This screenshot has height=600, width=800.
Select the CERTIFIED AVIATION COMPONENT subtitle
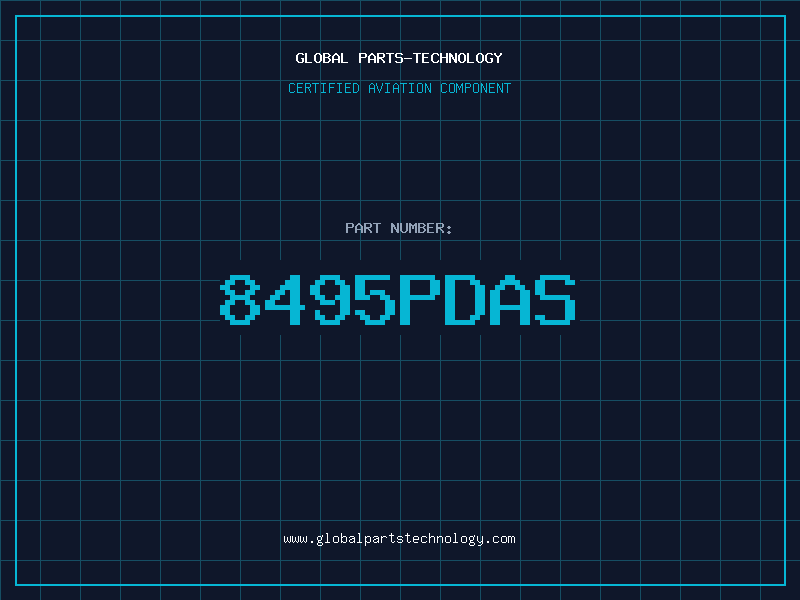pyautogui.click(x=399, y=88)
